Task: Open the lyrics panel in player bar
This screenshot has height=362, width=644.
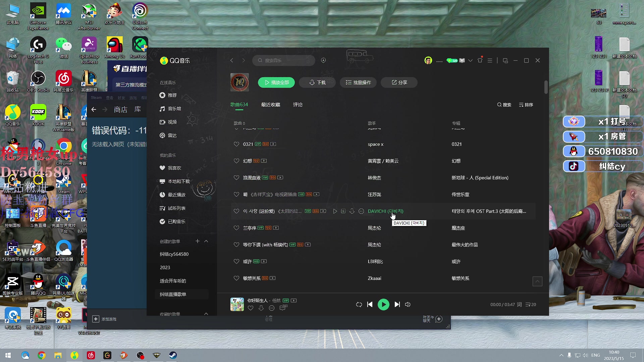Action: [x=519, y=304]
